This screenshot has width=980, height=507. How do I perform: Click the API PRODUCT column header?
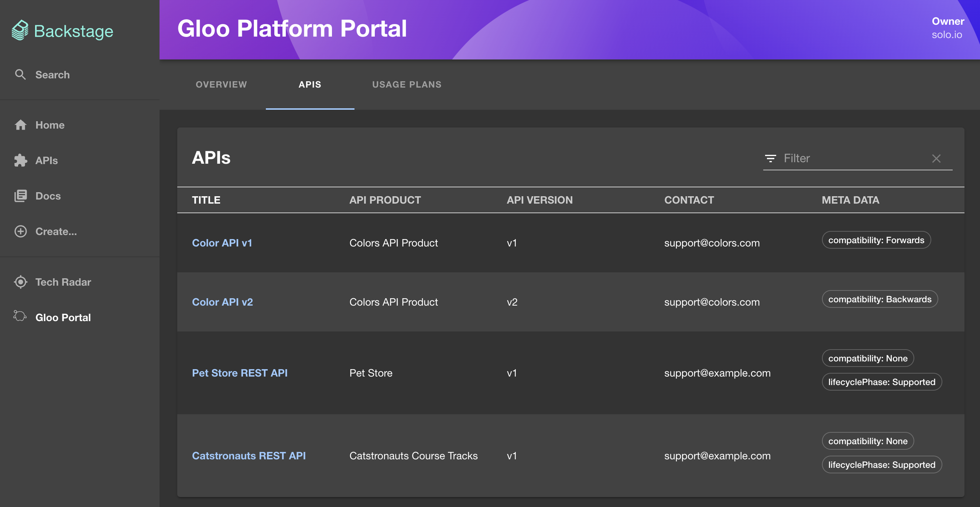(385, 200)
